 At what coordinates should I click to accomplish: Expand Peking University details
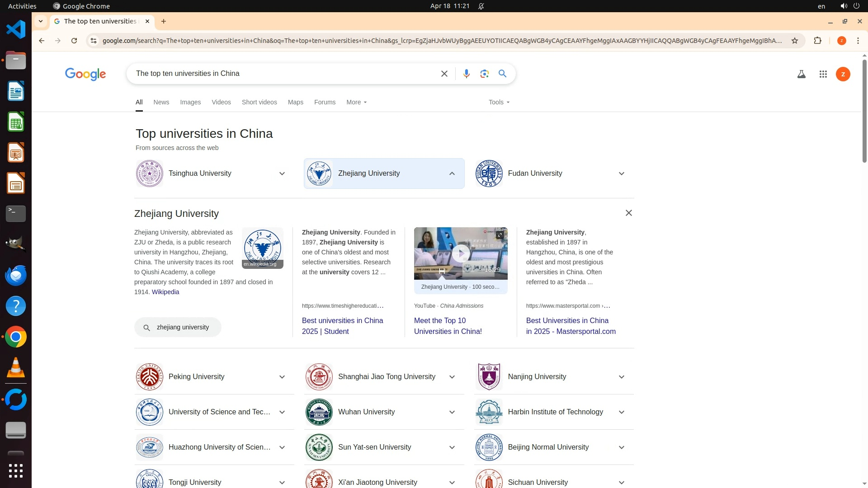pyautogui.click(x=282, y=377)
